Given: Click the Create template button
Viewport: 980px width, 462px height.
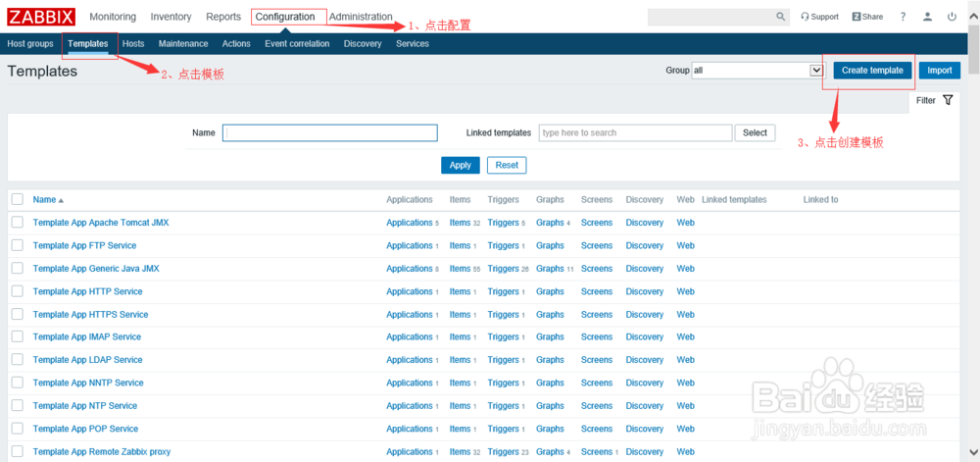Looking at the screenshot, I should pos(872,71).
